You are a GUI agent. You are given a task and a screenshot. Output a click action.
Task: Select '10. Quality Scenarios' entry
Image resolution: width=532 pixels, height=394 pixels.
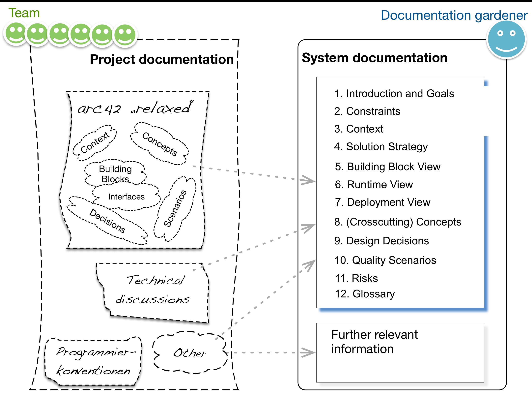coord(385,260)
